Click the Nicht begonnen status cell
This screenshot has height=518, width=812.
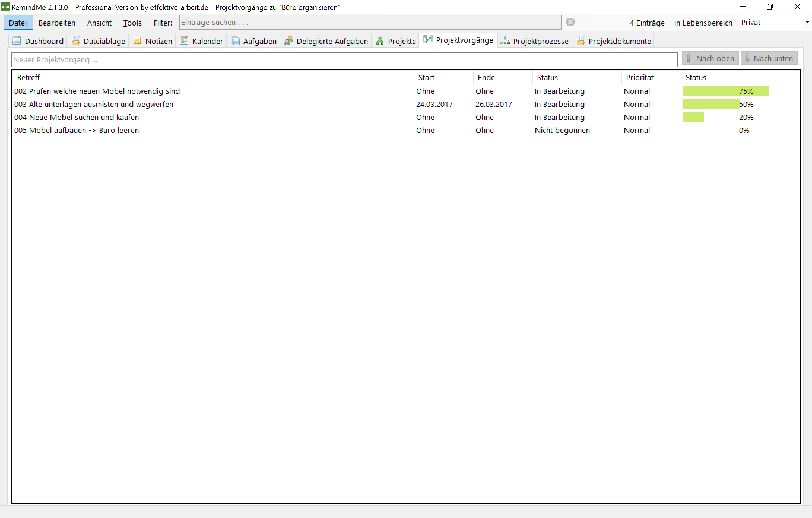tap(562, 130)
